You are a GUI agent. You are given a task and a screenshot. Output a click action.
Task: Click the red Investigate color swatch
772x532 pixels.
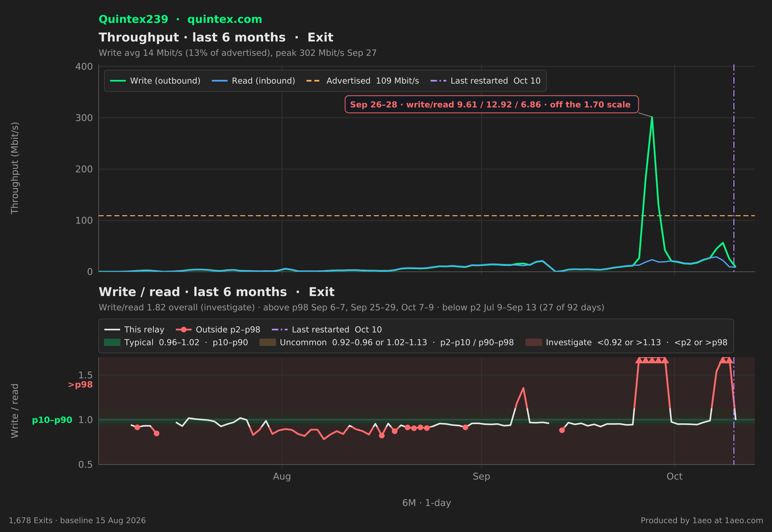[534, 343]
